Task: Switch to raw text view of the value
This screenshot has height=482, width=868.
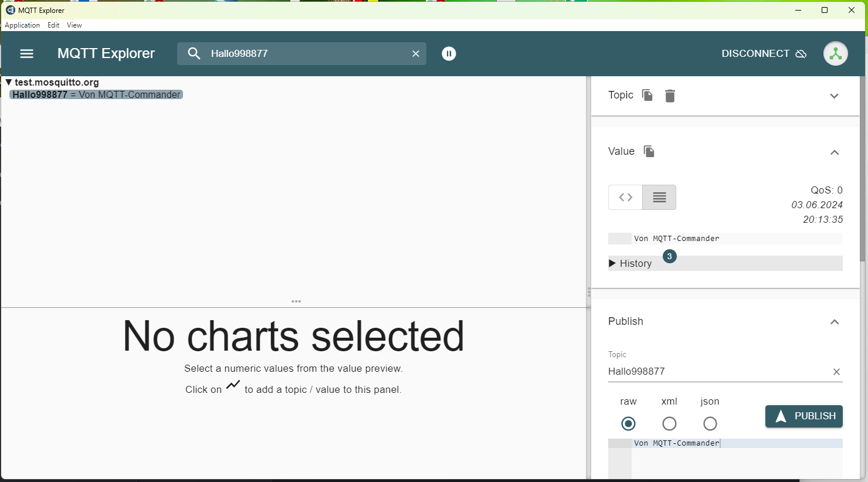Action: 659,198
